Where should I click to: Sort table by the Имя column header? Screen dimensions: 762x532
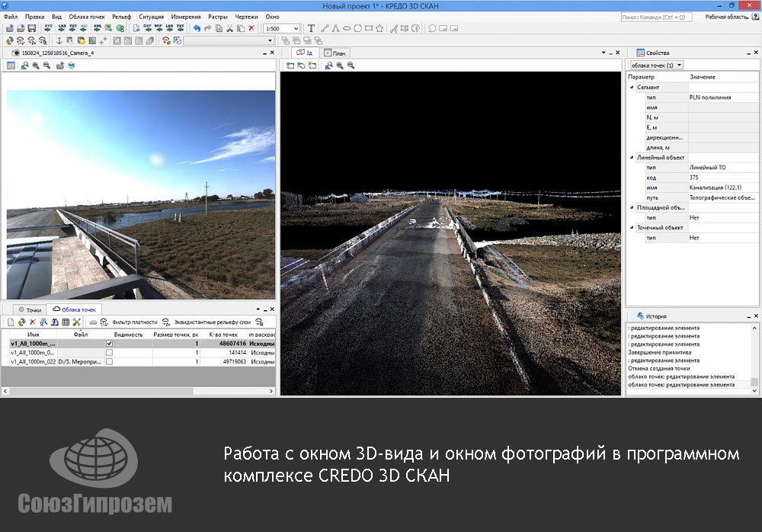(33, 335)
